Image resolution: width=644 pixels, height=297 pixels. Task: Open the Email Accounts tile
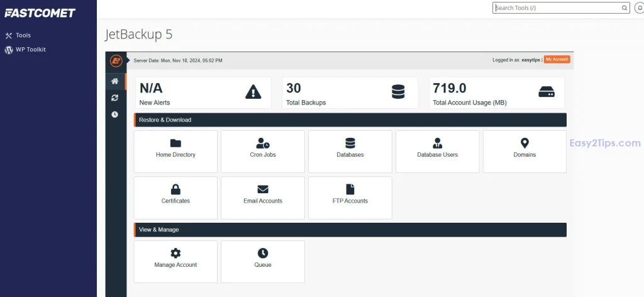[x=263, y=198]
